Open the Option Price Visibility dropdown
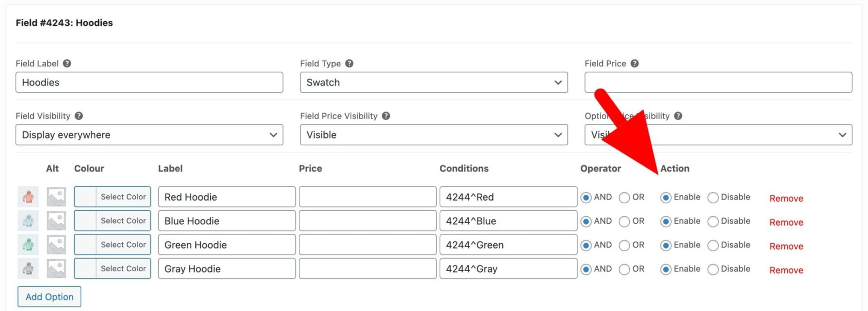Screen dimensions: 868x311 (718, 135)
